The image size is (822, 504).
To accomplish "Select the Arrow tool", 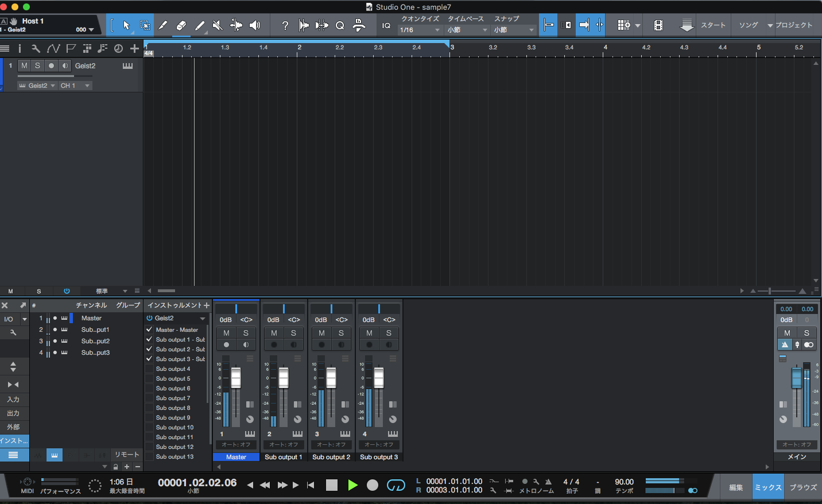I will [x=126, y=25].
